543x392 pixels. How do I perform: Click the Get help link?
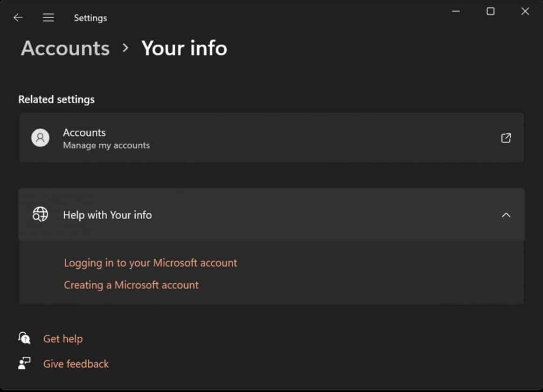(x=63, y=338)
